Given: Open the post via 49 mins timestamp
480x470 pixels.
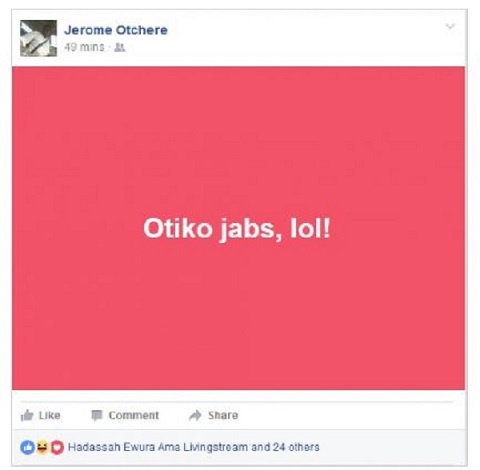Looking at the screenshot, I should pyautogui.click(x=84, y=47).
